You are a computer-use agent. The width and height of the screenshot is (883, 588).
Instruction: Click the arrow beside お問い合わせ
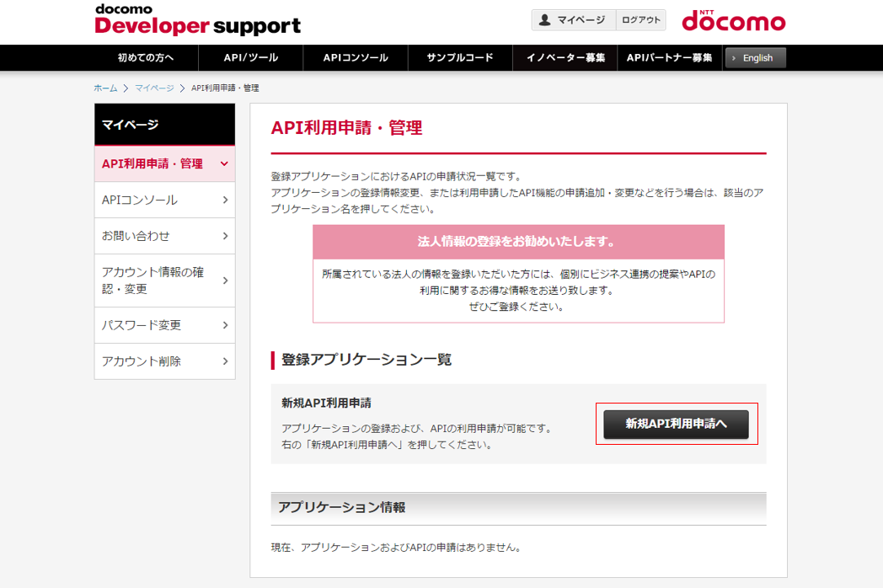tap(225, 236)
